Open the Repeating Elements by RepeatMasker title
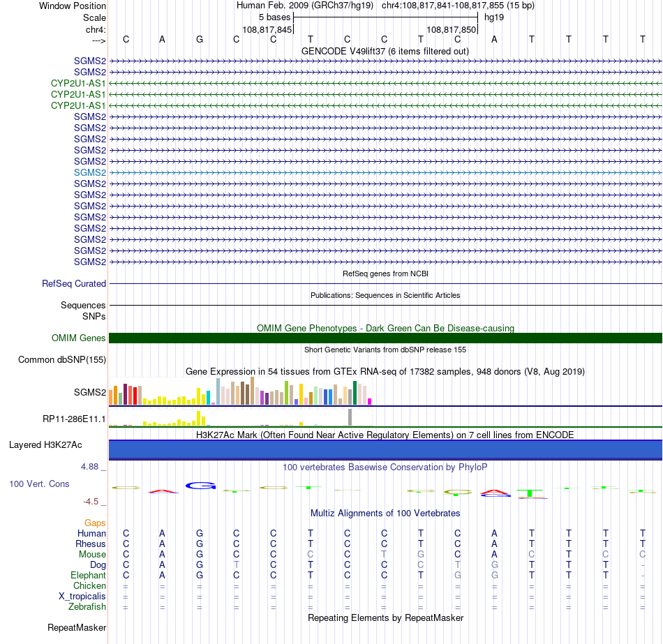 click(385, 617)
